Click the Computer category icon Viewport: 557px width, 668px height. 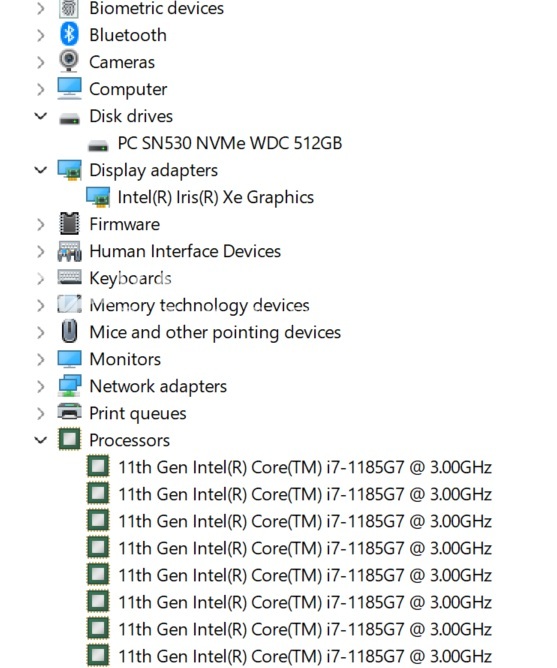point(69,88)
